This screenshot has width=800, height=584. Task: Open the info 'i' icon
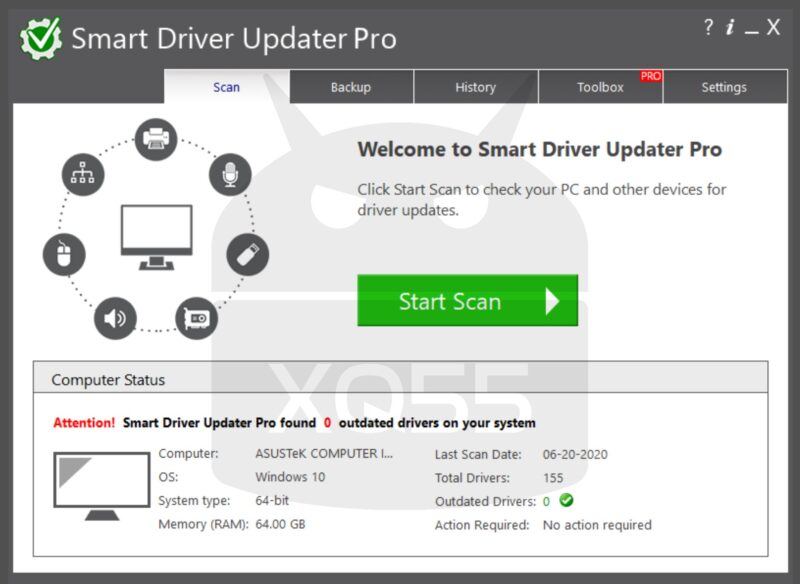pyautogui.click(x=730, y=28)
